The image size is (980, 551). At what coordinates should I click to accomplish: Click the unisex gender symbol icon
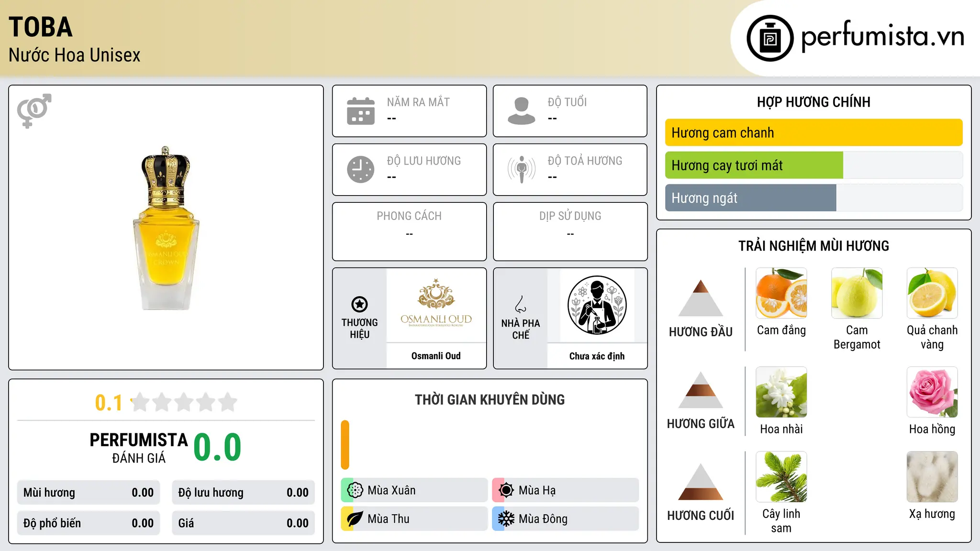click(x=34, y=110)
